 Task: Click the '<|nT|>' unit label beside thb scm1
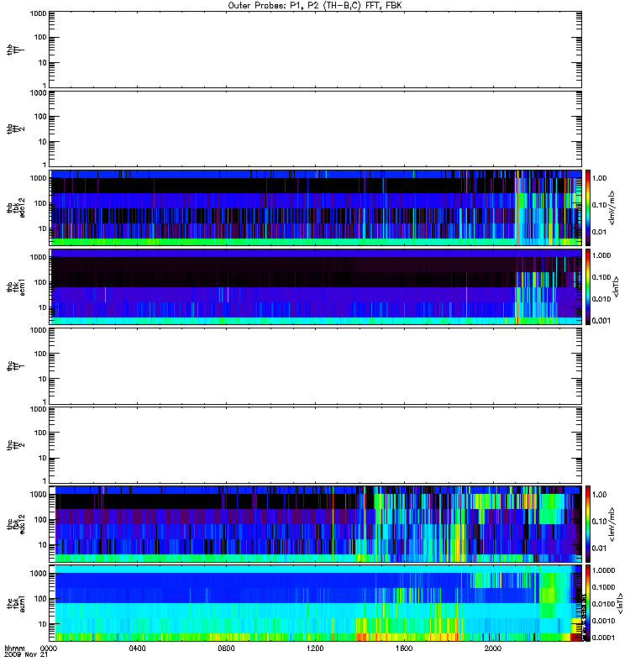(x=617, y=286)
